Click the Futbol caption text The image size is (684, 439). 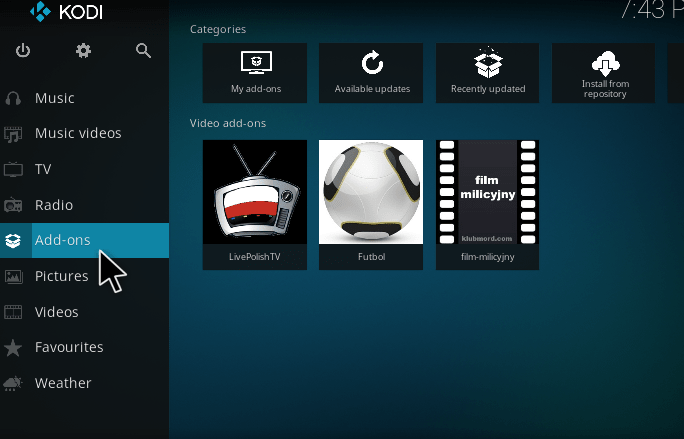click(371, 257)
